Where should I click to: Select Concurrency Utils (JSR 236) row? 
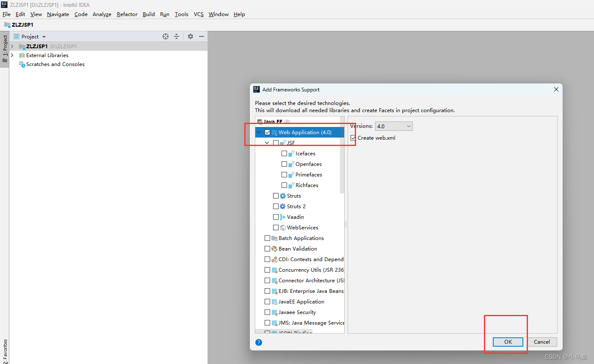pyautogui.click(x=300, y=270)
